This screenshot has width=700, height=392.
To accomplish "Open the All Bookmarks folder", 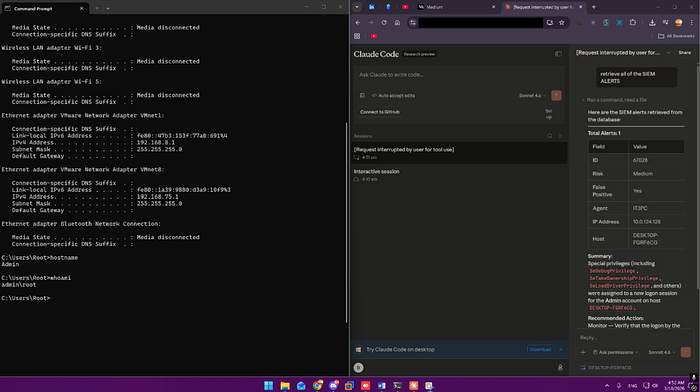I will tap(676, 36).
